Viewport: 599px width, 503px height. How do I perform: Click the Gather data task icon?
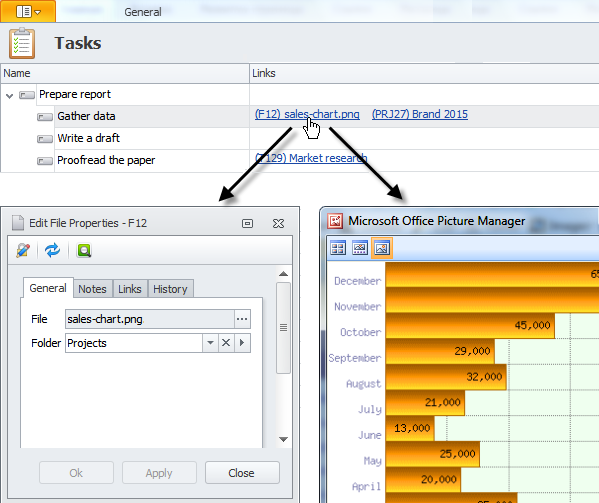(45, 117)
